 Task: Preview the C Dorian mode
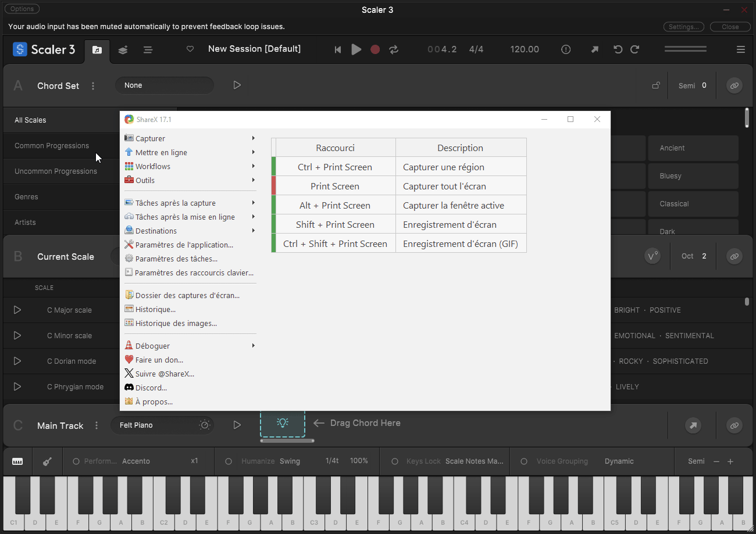pos(17,361)
